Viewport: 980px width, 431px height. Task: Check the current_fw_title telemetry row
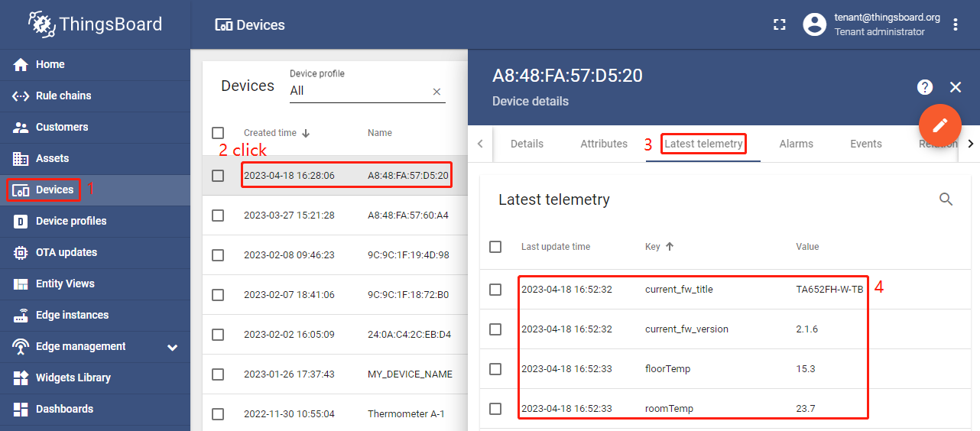(495, 290)
